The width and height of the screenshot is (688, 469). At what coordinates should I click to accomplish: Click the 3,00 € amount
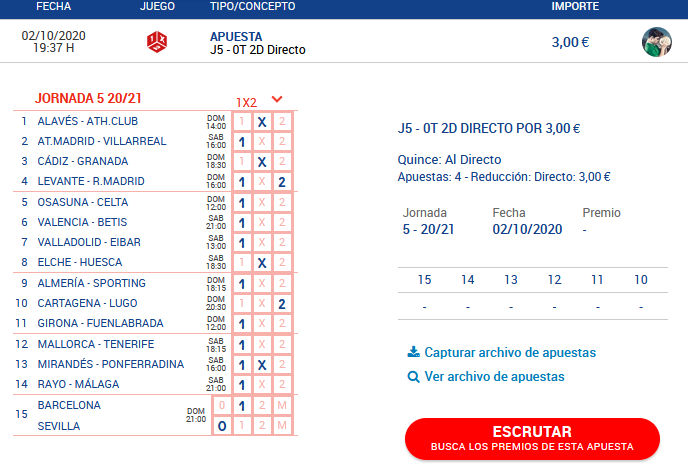[570, 42]
